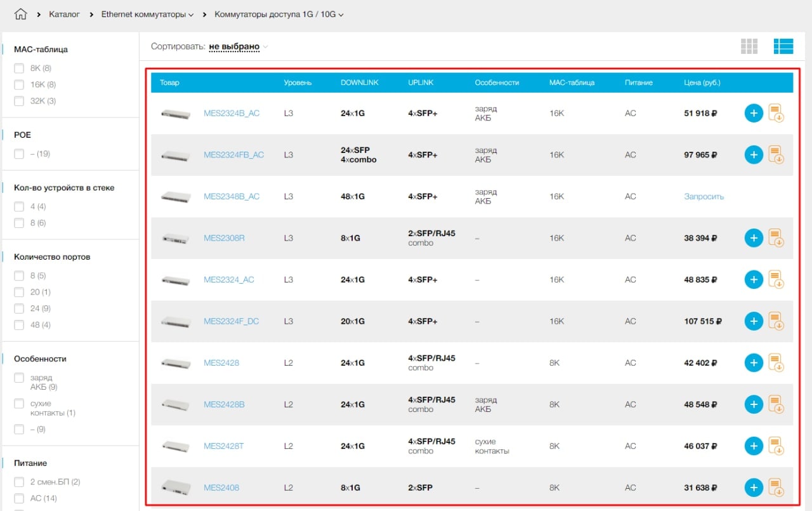
Task: Add MES2324F_DC to cart with plus button
Action: pos(754,321)
